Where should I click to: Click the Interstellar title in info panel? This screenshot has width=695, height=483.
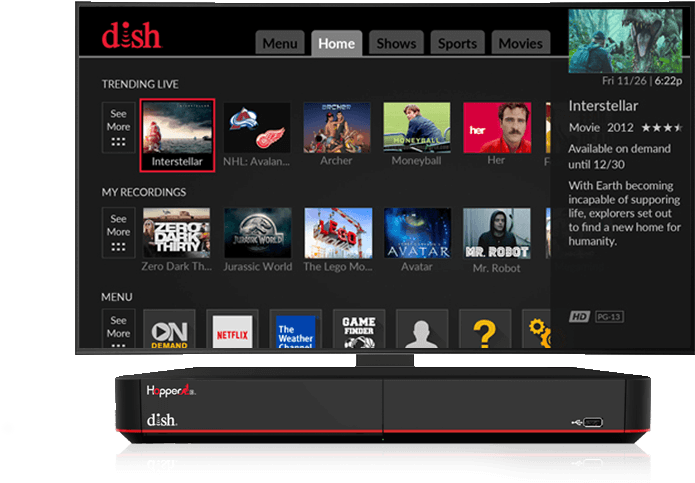point(603,106)
